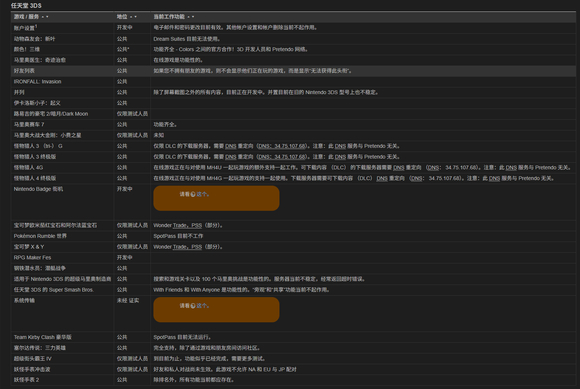Select 宝可梦 X & Y game name
Image resolution: width=580 pixels, height=389 pixels.
[x=29, y=247]
